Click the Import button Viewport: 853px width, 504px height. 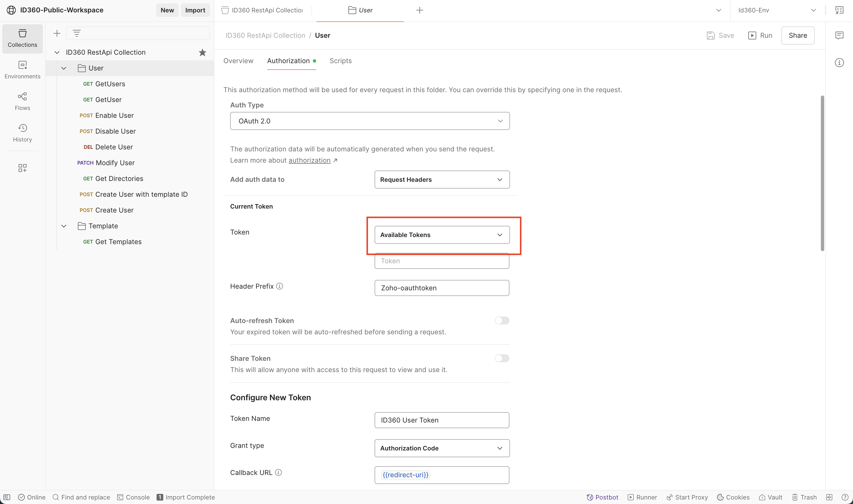195,10
